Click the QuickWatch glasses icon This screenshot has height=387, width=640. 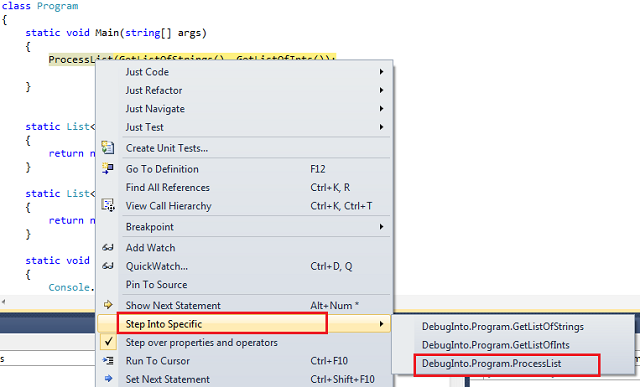pyautogui.click(x=108, y=266)
